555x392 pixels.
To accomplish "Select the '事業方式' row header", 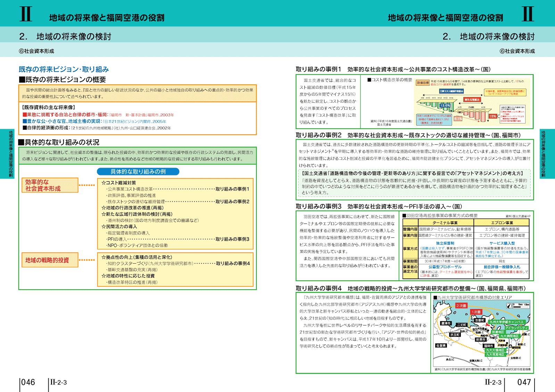I will (x=410, y=249).
